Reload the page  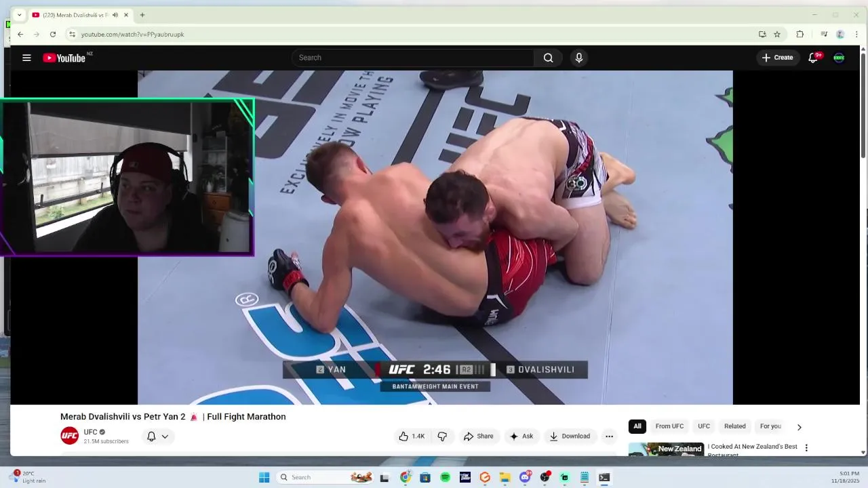pyautogui.click(x=53, y=34)
